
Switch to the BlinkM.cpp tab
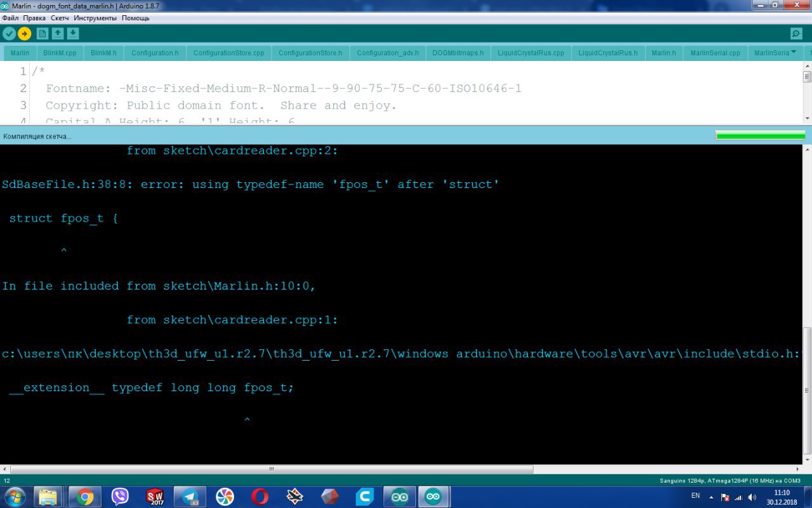[x=60, y=53]
